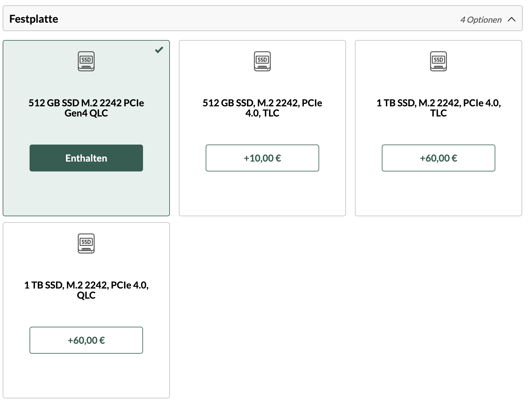Click the SSD icon on the 512 GB QLC card
The height and width of the screenshot is (405, 532).
tap(86, 61)
